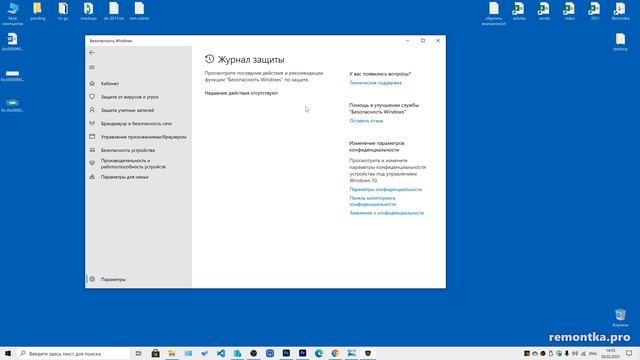The image size is (640, 360).
Task: Open Microsoft Edge from taskbar
Action: [319, 353]
